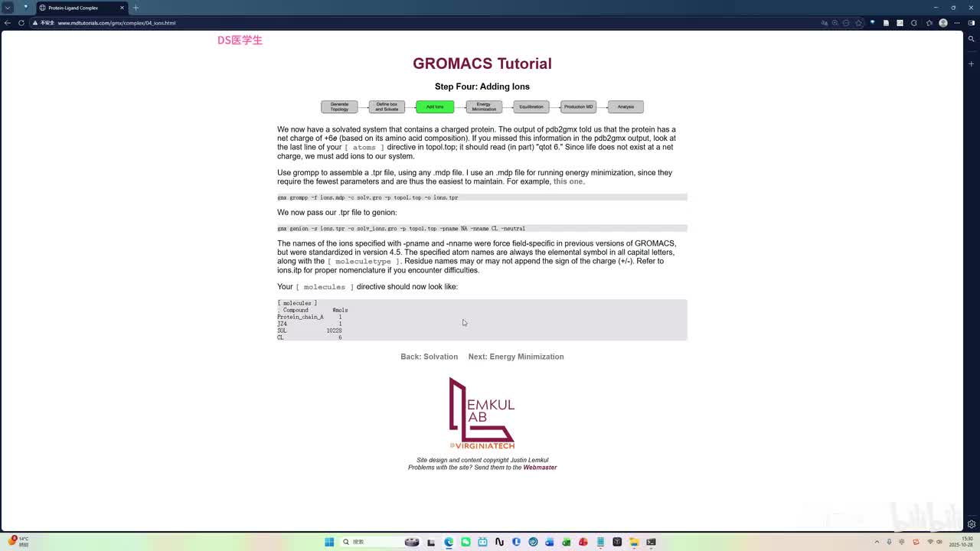Open WeChat from the taskbar

tap(465, 542)
